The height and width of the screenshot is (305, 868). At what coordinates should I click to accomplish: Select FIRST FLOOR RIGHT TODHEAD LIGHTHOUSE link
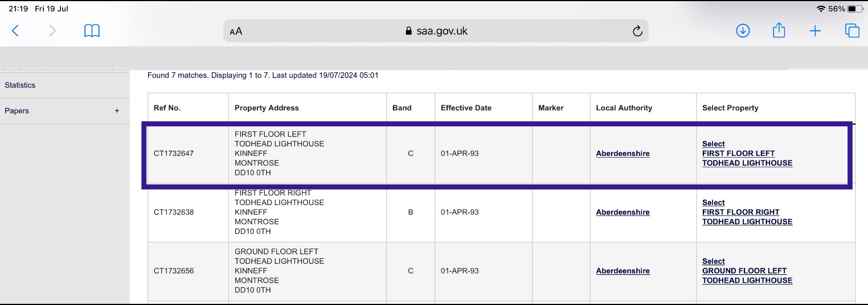pyautogui.click(x=747, y=212)
